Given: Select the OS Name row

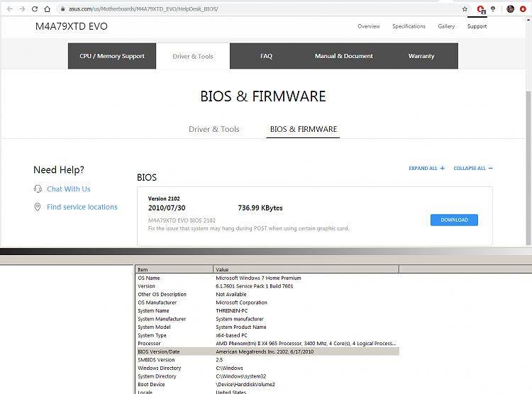Looking at the screenshot, I should coord(267,278).
